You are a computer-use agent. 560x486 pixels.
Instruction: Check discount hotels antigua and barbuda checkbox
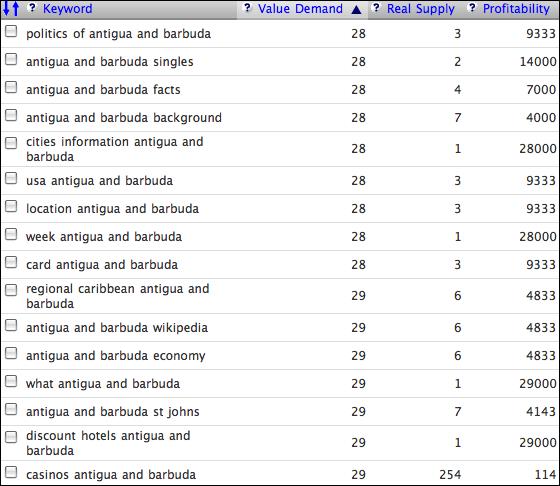click(11, 437)
